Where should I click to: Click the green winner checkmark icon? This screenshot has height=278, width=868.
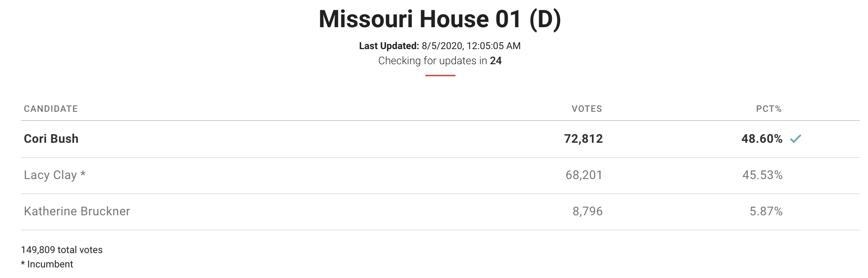pos(795,139)
